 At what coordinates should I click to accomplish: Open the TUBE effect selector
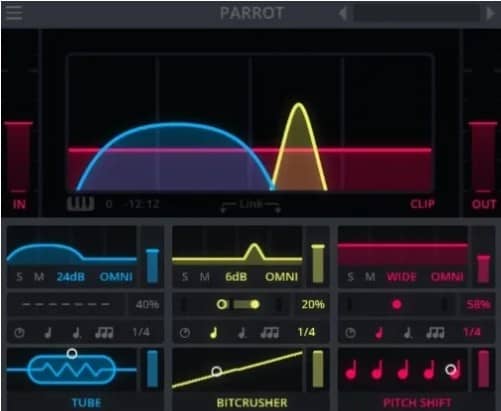click(x=87, y=403)
